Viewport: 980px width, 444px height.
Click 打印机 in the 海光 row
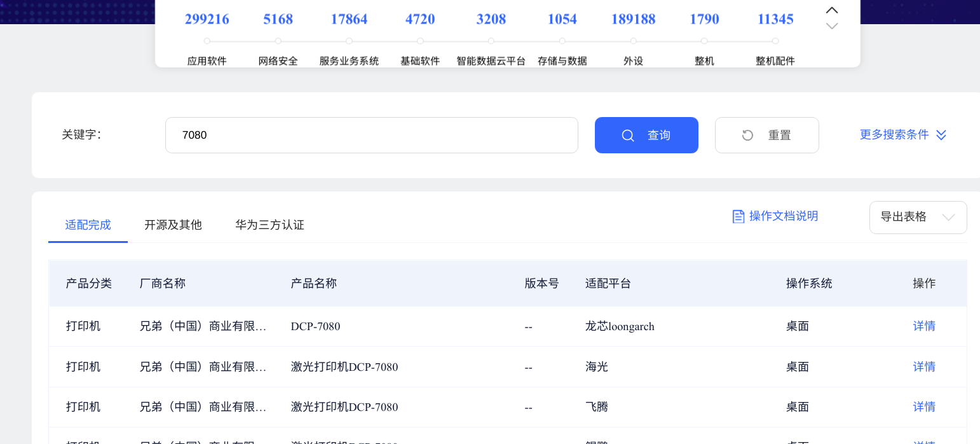pos(83,367)
